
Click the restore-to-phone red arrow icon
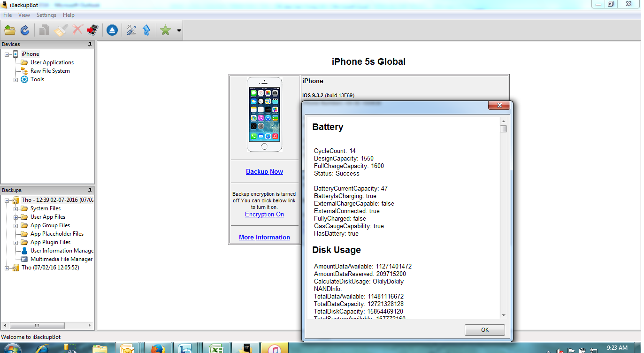pos(92,31)
